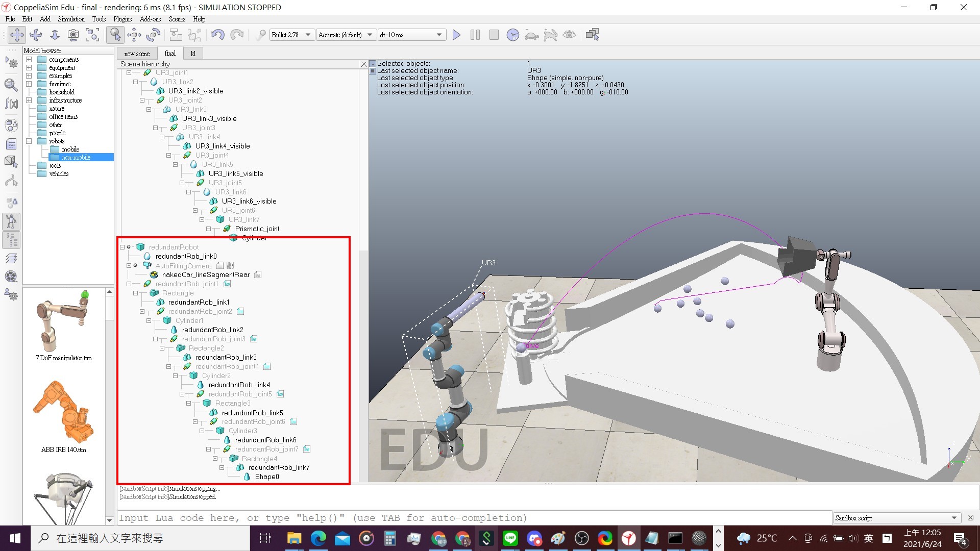Toggle real-time simulation mode clock

(x=512, y=35)
